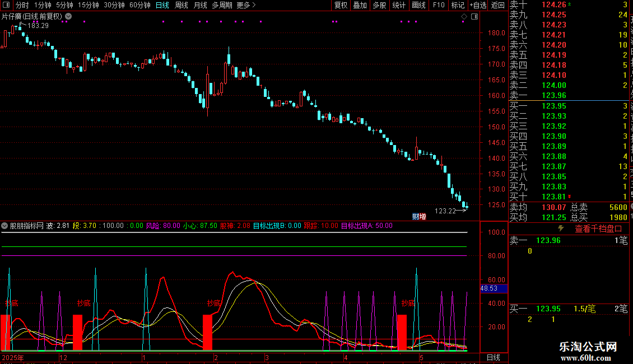Click 卖十 price 124.26 row
The image size is (633, 364).
click(x=554, y=4)
